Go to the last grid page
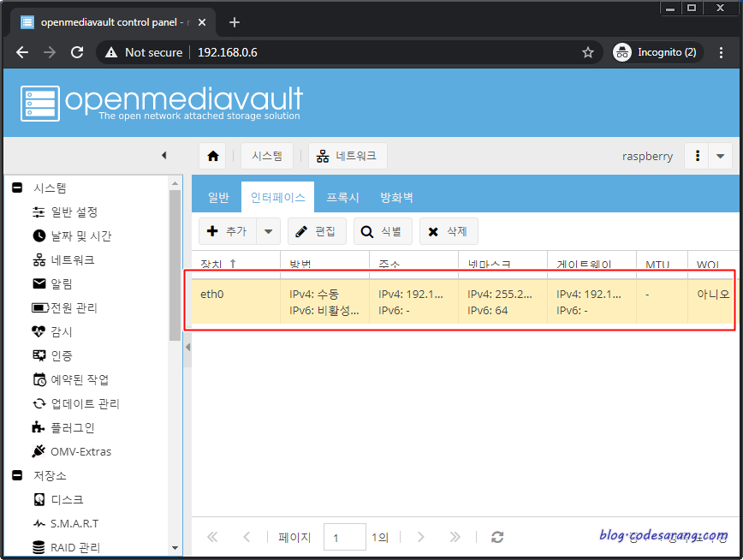Image resolution: width=743 pixels, height=560 pixels. point(455,537)
